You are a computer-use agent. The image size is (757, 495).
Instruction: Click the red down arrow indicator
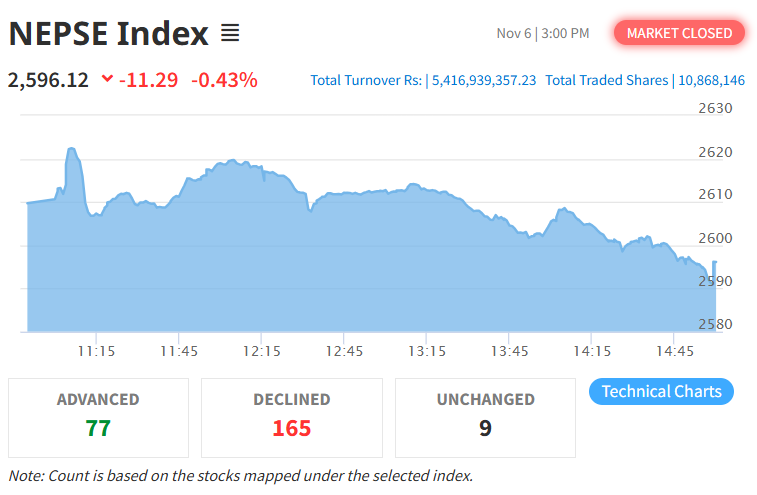[107, 80]
